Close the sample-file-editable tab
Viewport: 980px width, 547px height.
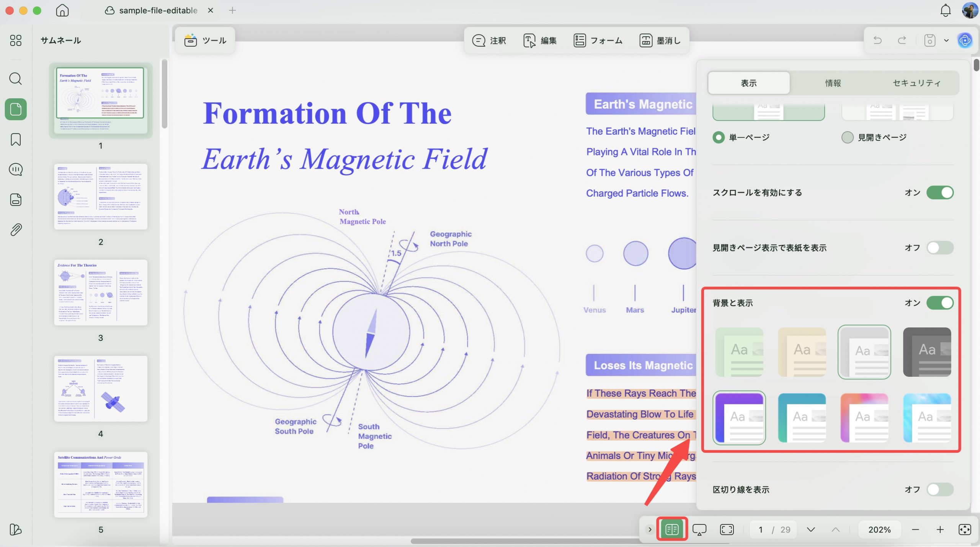210,10
